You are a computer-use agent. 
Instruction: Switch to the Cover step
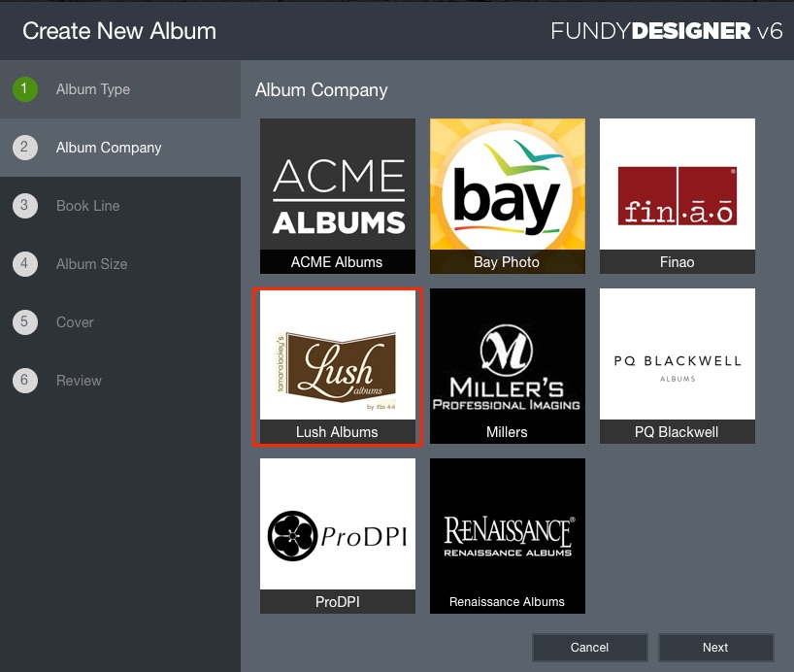click(x=120, y=322)
